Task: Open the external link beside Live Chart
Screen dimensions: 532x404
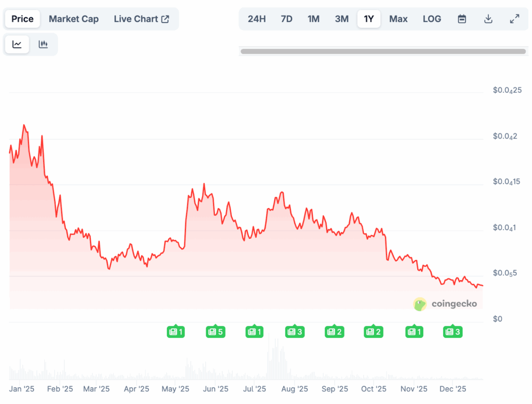Action: 165,19
